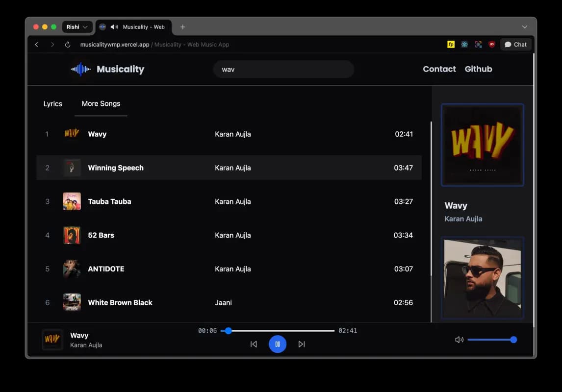The width and height of the screenshot is (562, 392).
Task: Skip to the previous track
Action: (254, 344)
